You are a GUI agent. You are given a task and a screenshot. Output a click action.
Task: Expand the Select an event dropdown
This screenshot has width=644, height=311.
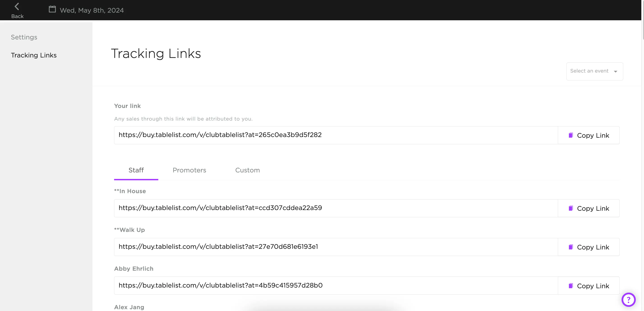[x=589, y=71]
